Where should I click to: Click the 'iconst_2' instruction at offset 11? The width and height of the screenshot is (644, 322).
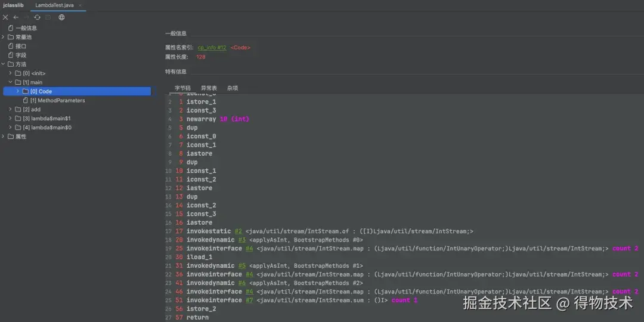click(202, 179)
